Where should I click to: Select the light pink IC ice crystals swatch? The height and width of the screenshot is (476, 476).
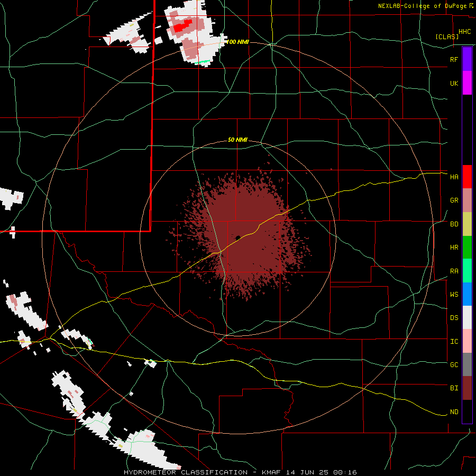467,341
